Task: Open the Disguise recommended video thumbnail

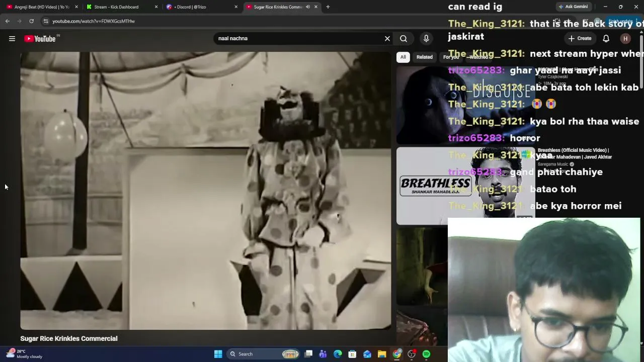Action: (466, 106)
